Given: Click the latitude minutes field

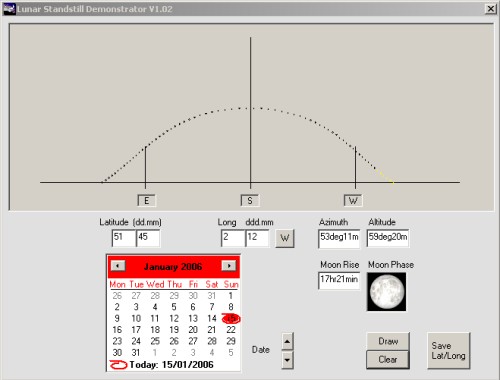Looking at the screenshot, I should click(148, 238).
